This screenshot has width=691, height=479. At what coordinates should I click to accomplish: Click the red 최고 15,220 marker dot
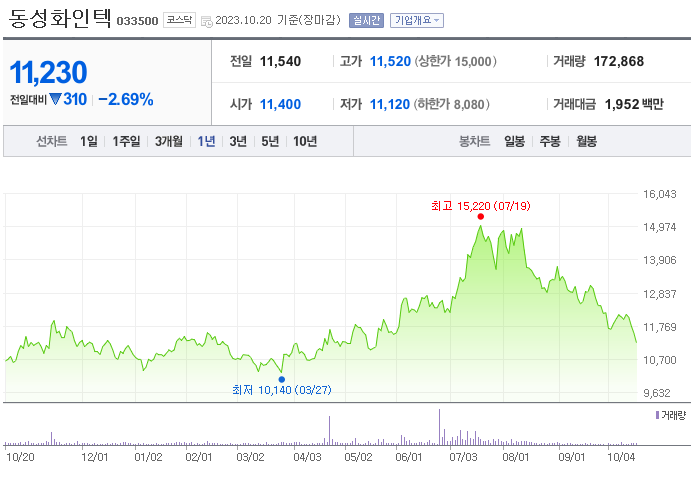480,216
